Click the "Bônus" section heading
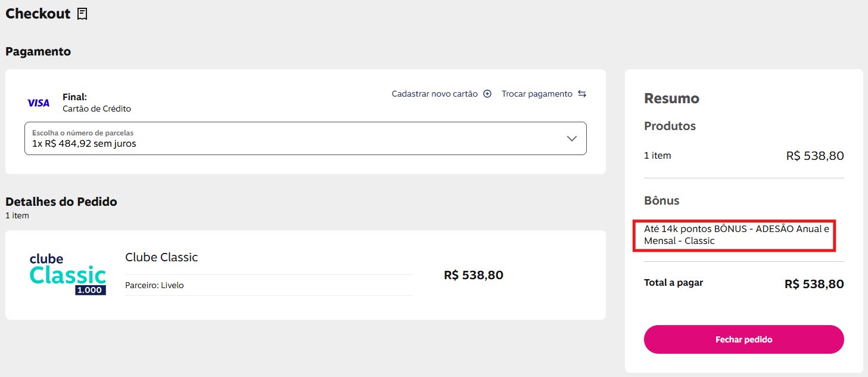868x377 pixels. pos(661,200)
